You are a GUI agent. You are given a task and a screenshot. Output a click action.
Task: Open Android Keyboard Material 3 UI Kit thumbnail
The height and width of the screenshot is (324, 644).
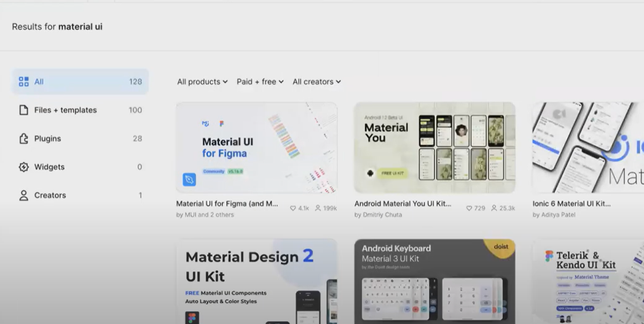[434, 281]
